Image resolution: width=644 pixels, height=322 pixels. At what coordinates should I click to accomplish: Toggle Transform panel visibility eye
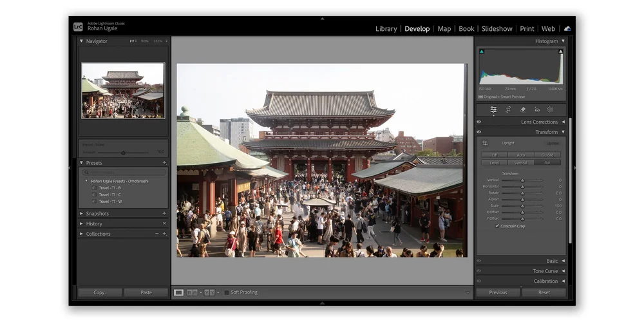(479, 132)
